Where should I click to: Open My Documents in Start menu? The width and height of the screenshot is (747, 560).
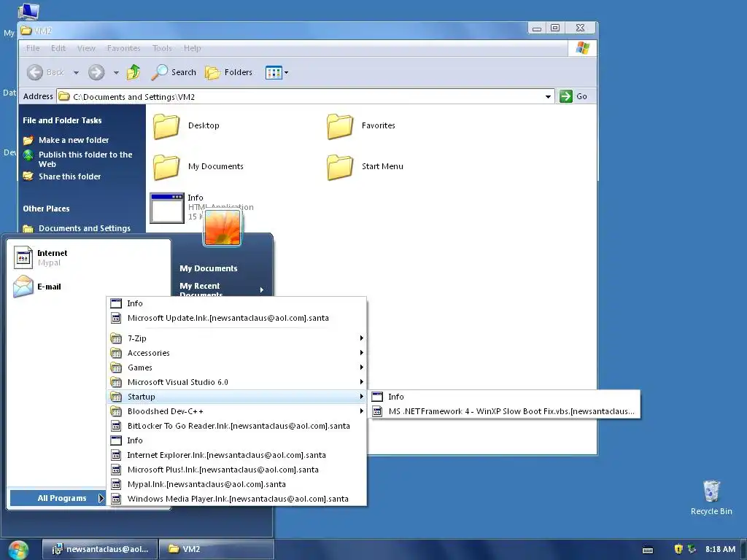[208, 268]
